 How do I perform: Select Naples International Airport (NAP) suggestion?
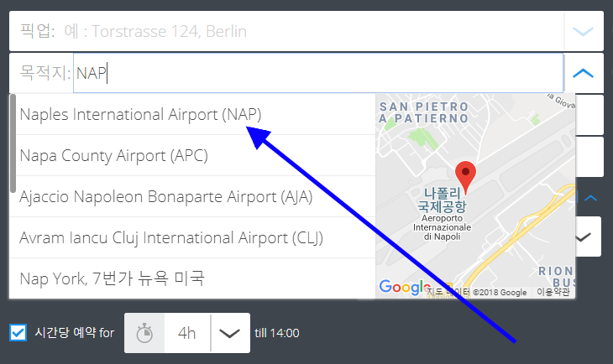pyautogui.click(x=192, y=114)
